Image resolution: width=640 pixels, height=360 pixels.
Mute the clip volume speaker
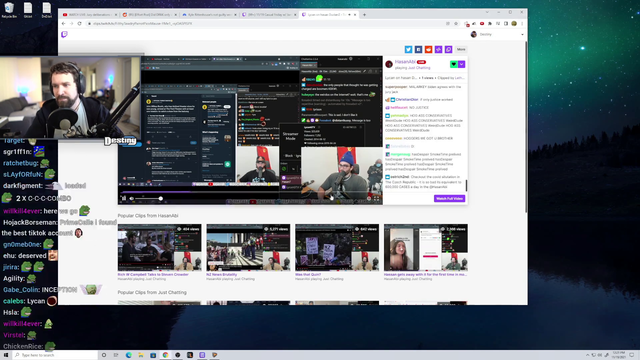[131, 199]
